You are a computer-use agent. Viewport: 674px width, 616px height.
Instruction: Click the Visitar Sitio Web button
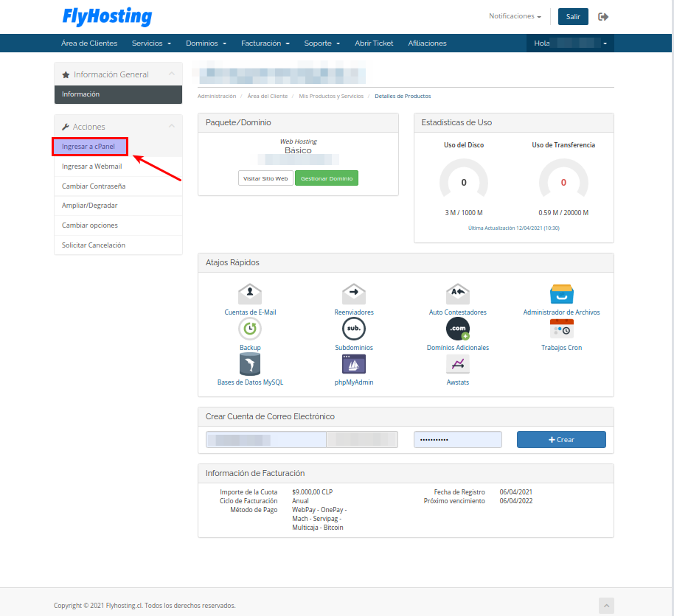coord(265,178)
